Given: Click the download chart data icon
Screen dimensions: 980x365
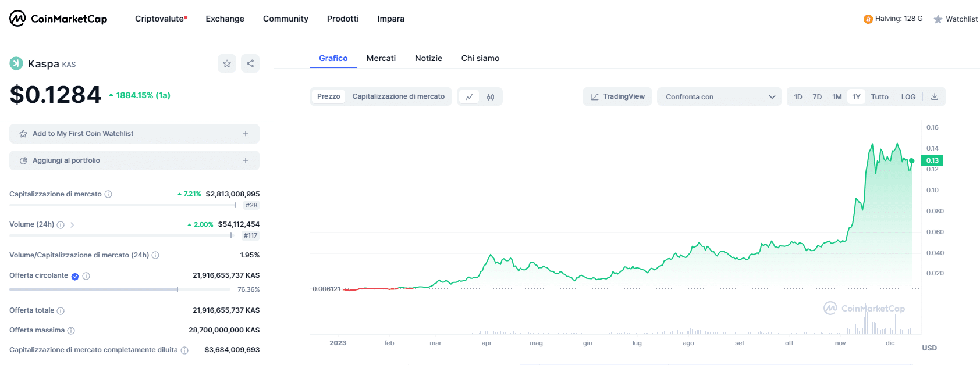Looking at the screenshot, I should 935,96.
